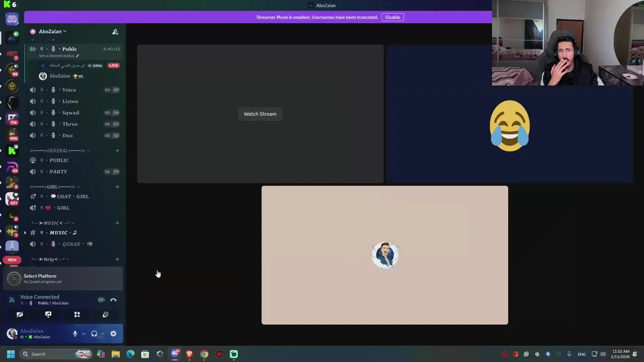Open output device options chevron beside headphones

coord(103,334)
